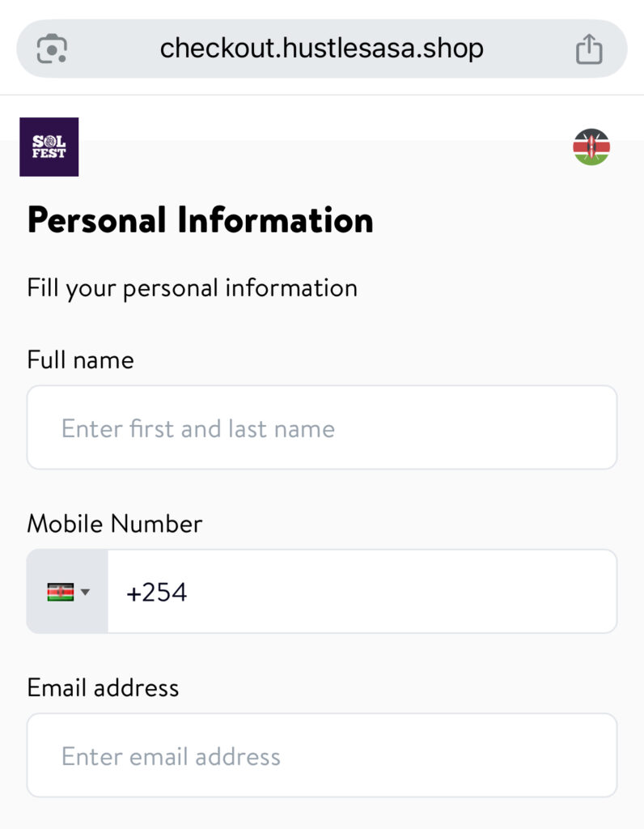Image resolution: width=644 pixels, height=829 pixels.
Task: Tap the "Personal Information" heading
Action: click(200, 220)
